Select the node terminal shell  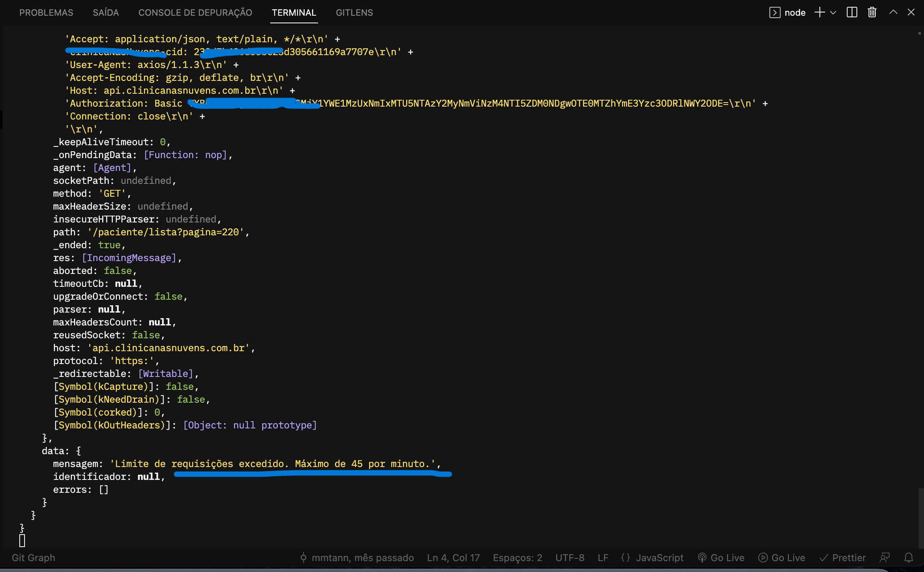(x=787, y=12)
